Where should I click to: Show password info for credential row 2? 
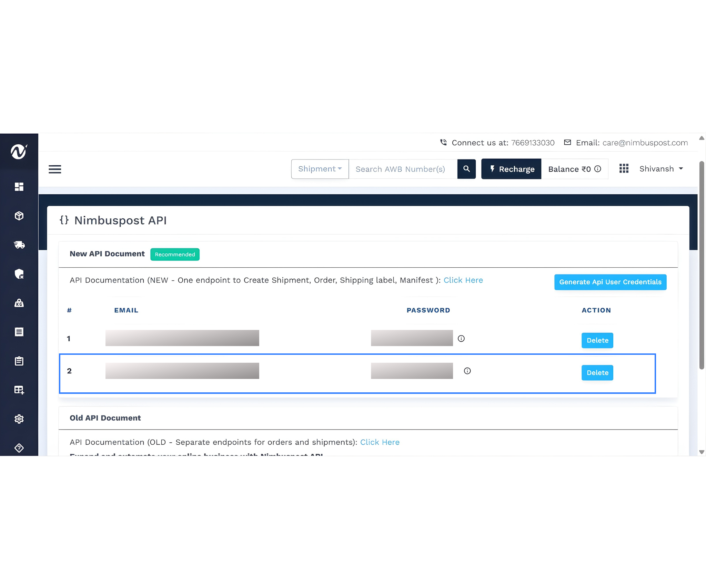(467, 371)
